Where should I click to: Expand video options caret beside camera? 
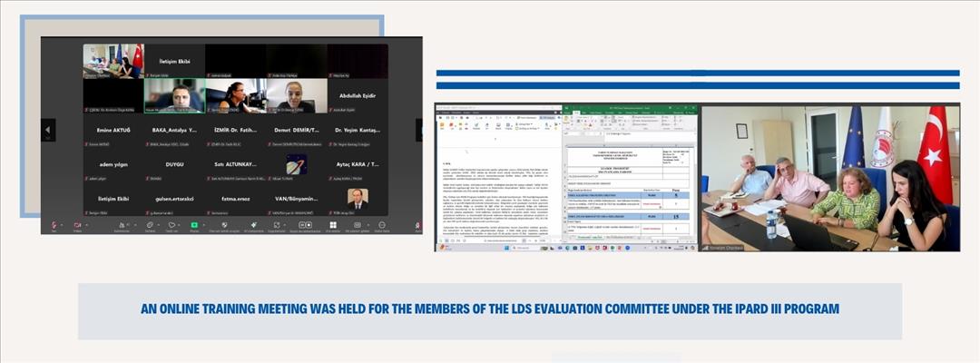click(86, 224)
